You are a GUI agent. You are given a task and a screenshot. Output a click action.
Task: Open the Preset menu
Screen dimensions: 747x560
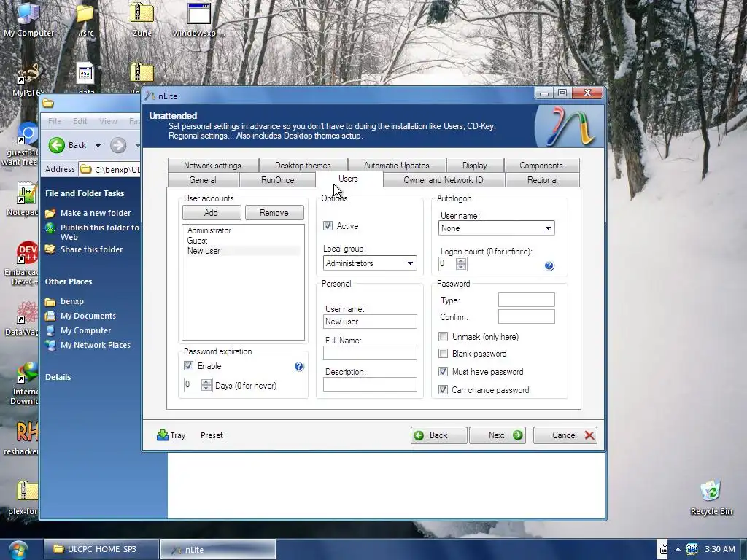click(x=212, y=435)
